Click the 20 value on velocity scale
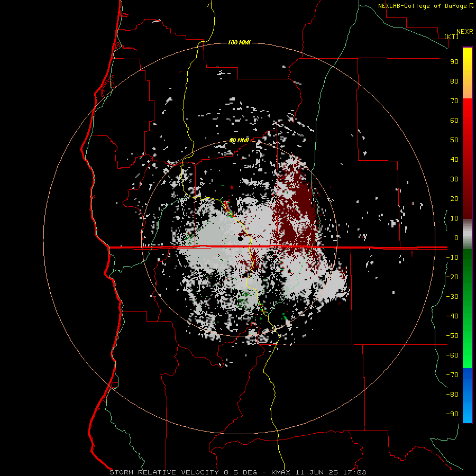The width and height of the screenshot is (476, 476). click(454, 199)
